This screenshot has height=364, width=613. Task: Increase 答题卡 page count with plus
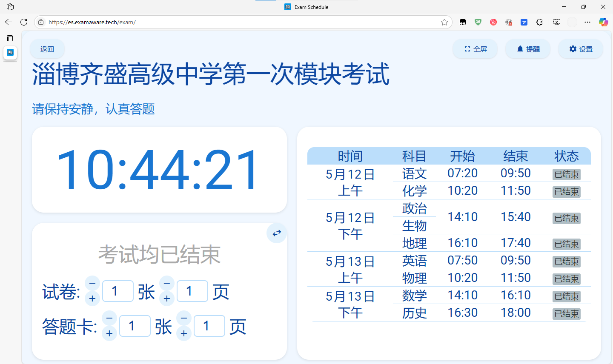184,333
